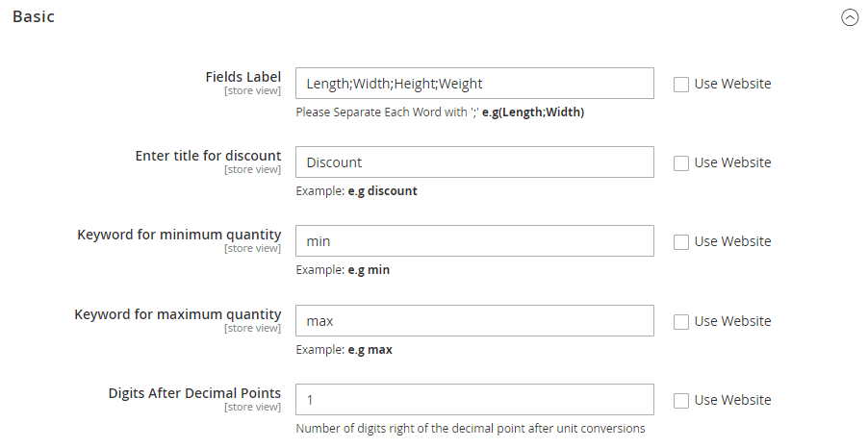Screen dimensions: 868x448
Task: Collapse the Basic section with the circled arrow
Action: 850,17
